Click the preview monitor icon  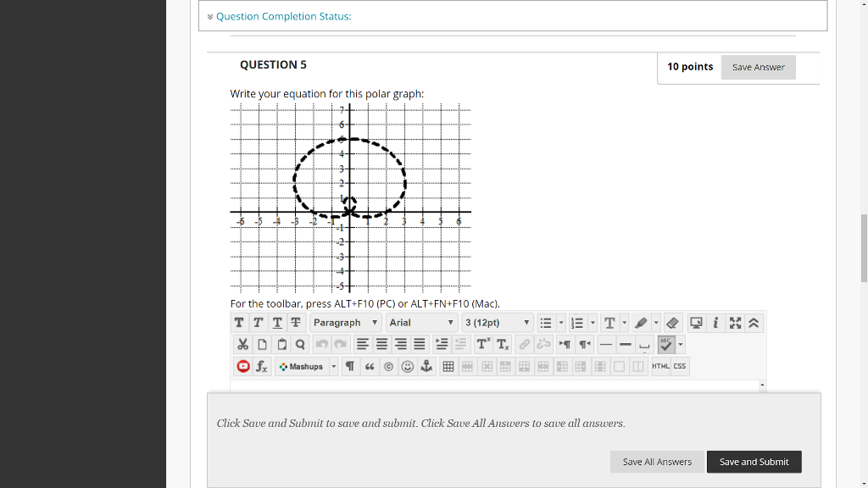tap(697, 323)
